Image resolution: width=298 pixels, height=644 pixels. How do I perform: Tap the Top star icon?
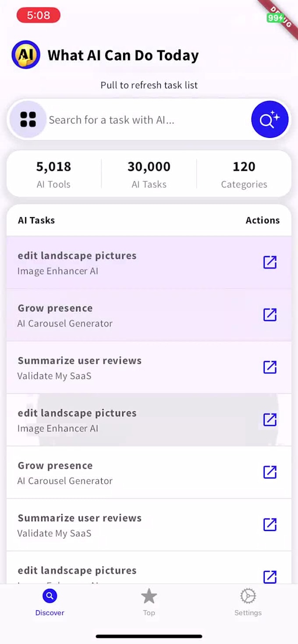click(x=149, y=596)
